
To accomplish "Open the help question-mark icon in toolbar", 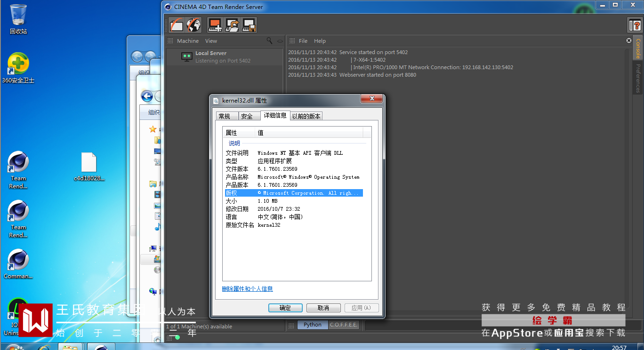I will 635,25.
